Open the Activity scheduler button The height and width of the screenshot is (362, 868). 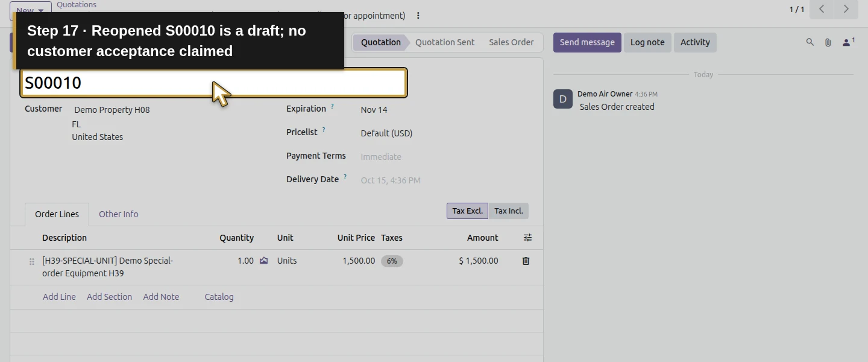[695, 42]
